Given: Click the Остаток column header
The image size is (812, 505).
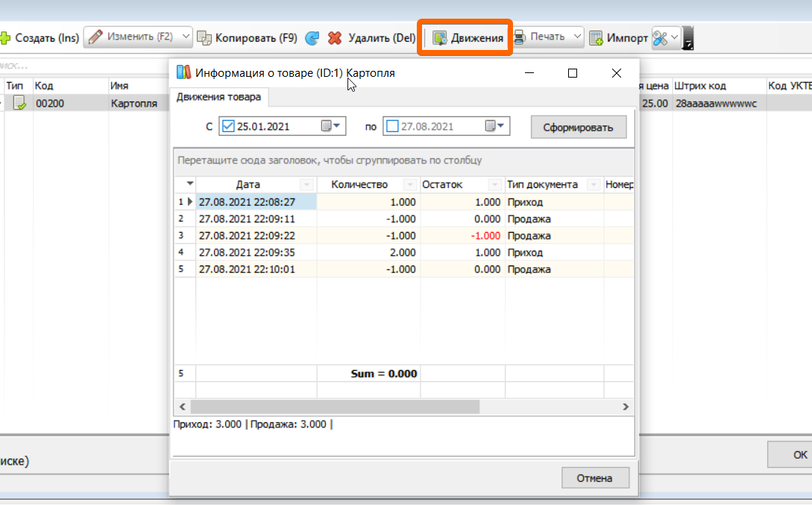Looking at the screenshot, I should pos(442,184).
